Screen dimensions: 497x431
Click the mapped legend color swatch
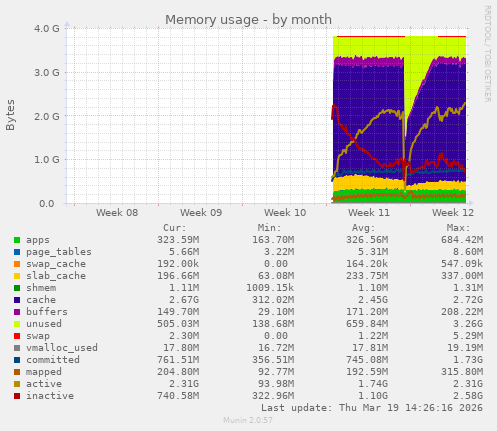tap(17, 372)
